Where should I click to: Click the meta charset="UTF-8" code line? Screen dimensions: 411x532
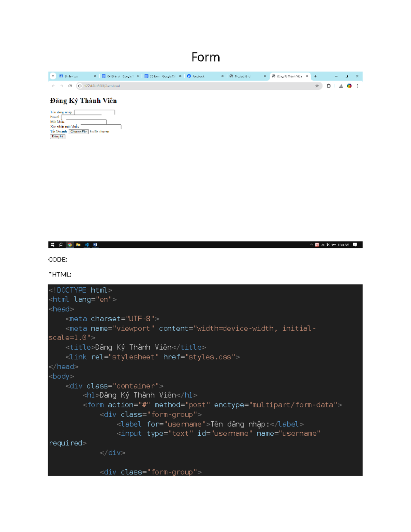click(112, 319)
